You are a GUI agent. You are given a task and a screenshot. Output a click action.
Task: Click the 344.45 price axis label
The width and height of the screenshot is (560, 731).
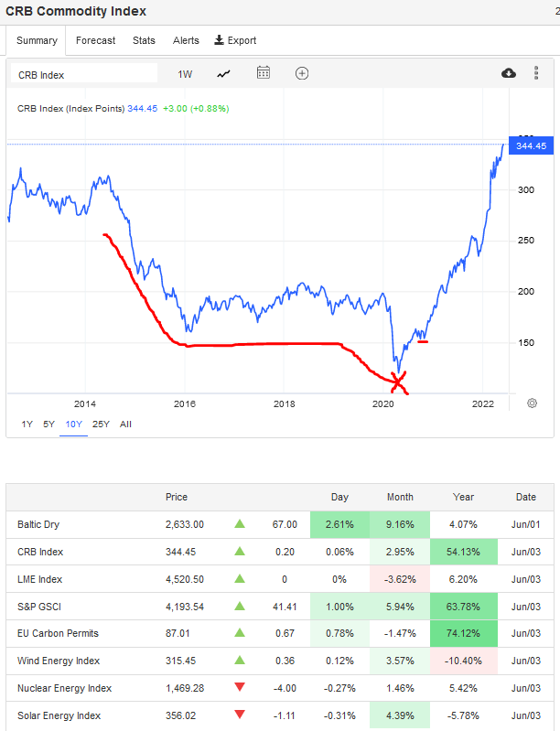click(531, 145)
